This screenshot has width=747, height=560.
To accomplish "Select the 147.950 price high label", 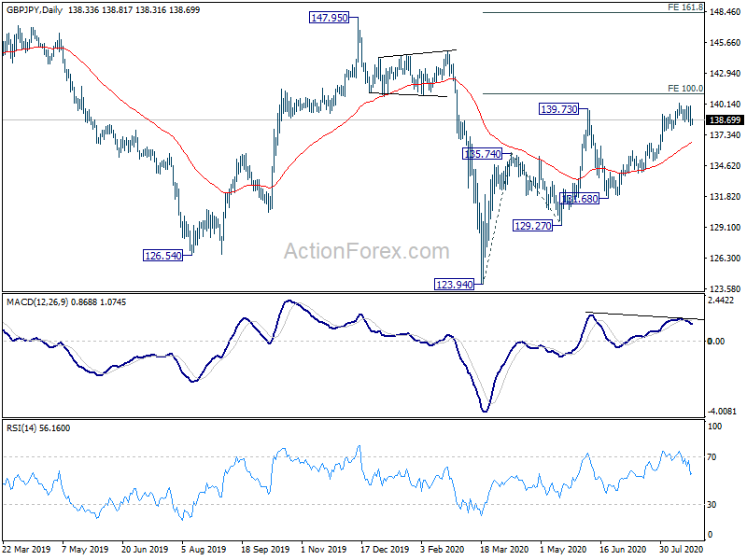I will point(330,18).
